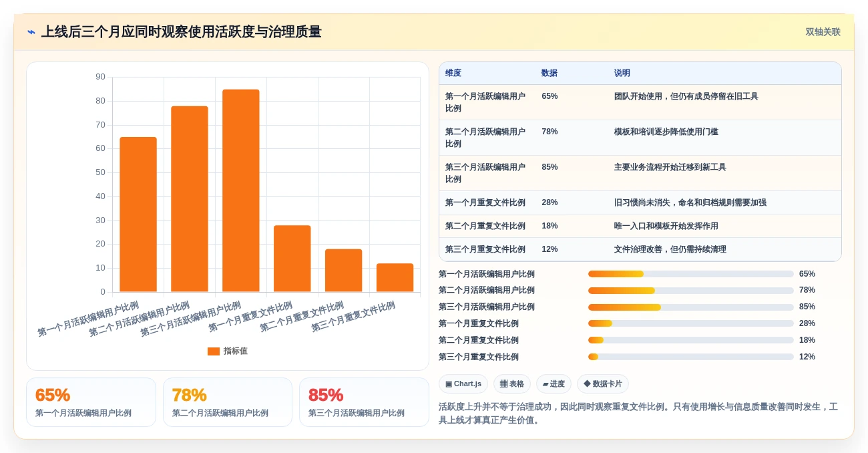Click the 78% progress bar
This screenshot has height=453, width=868.
click(x=691, y=291)
